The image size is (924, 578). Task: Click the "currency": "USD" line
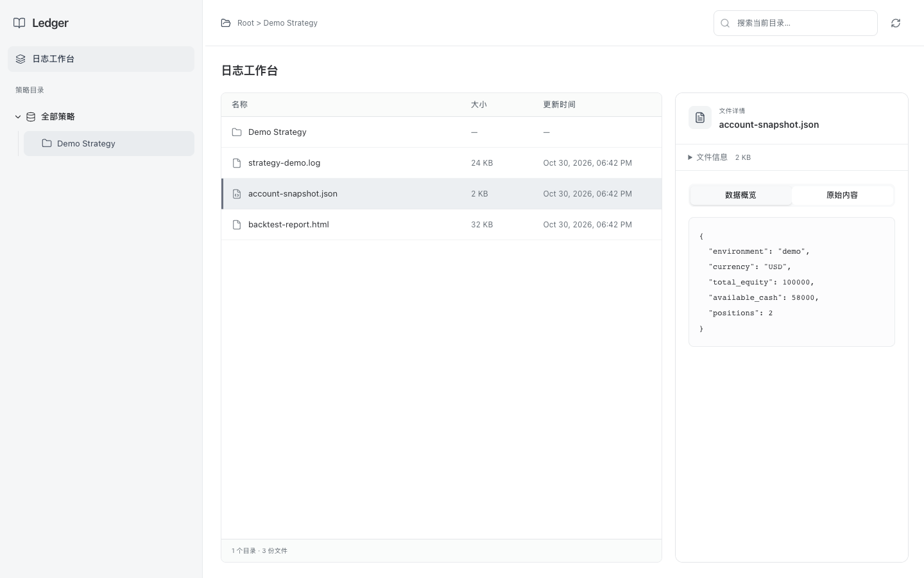pos(749,267)
